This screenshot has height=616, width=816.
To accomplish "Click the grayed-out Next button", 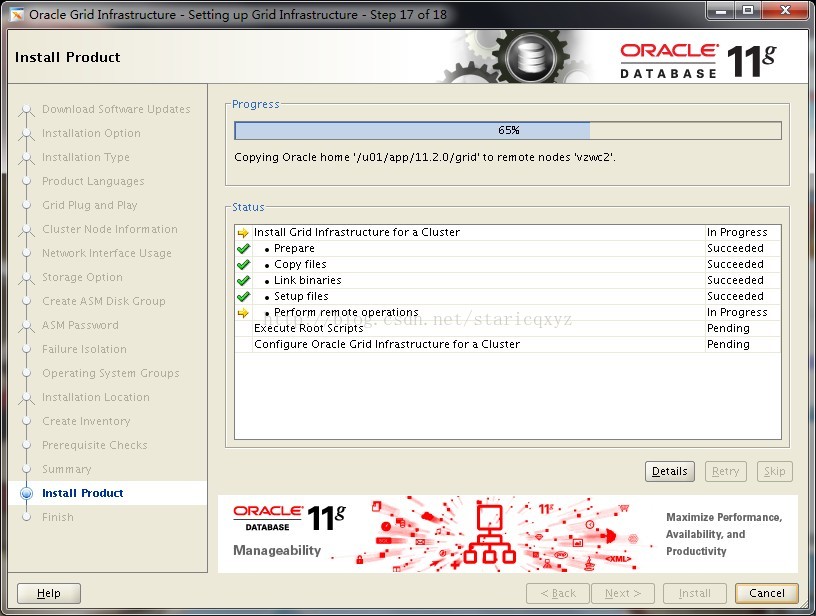I will tap(622, 593).
